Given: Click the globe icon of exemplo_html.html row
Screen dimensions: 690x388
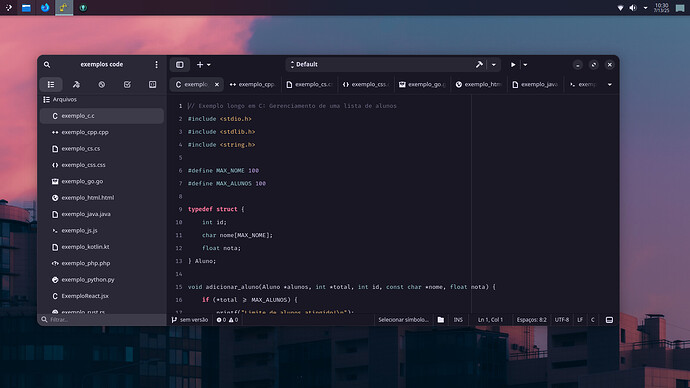Looking at the screenshot, I should [55, 198].
